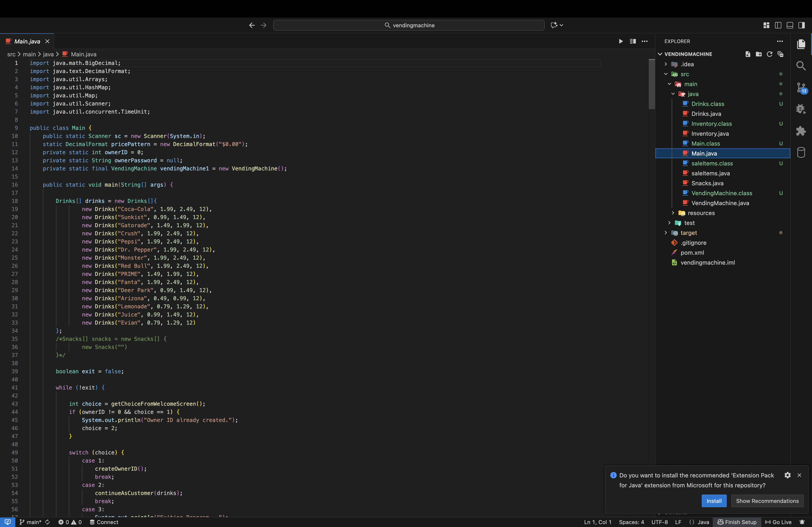
Task: Open the Source Control view
Action: click(x=801, y=88)
